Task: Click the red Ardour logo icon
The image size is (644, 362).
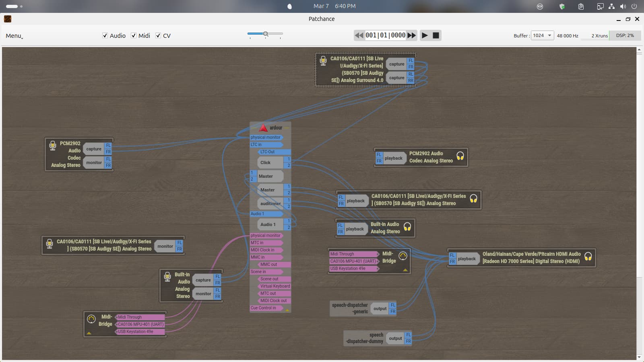Action: [x=263, y=128]
